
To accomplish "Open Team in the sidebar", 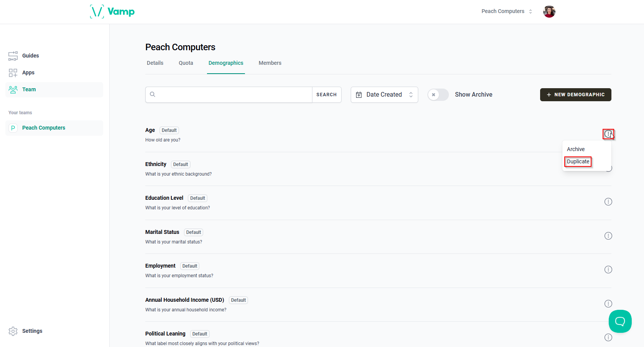I will [x=54, y=90].
